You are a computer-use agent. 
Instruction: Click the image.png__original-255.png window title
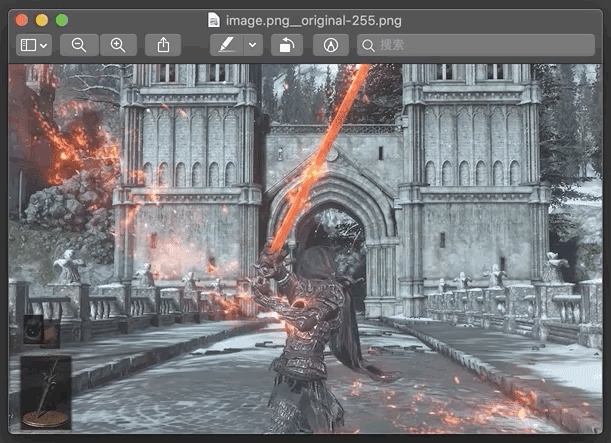[314, 20]
